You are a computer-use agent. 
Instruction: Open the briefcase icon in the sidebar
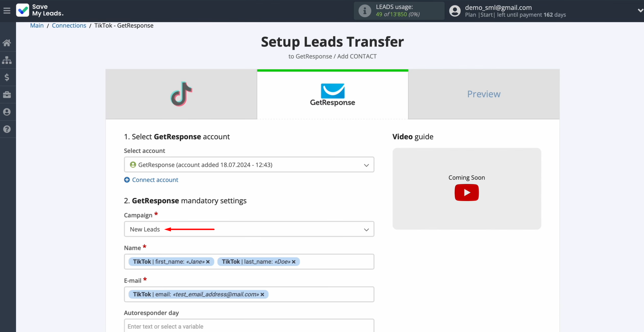point(7,95)
